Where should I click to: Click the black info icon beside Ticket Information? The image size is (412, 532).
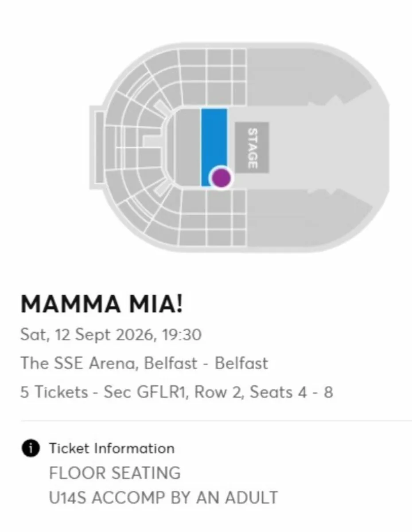(30, 448)
